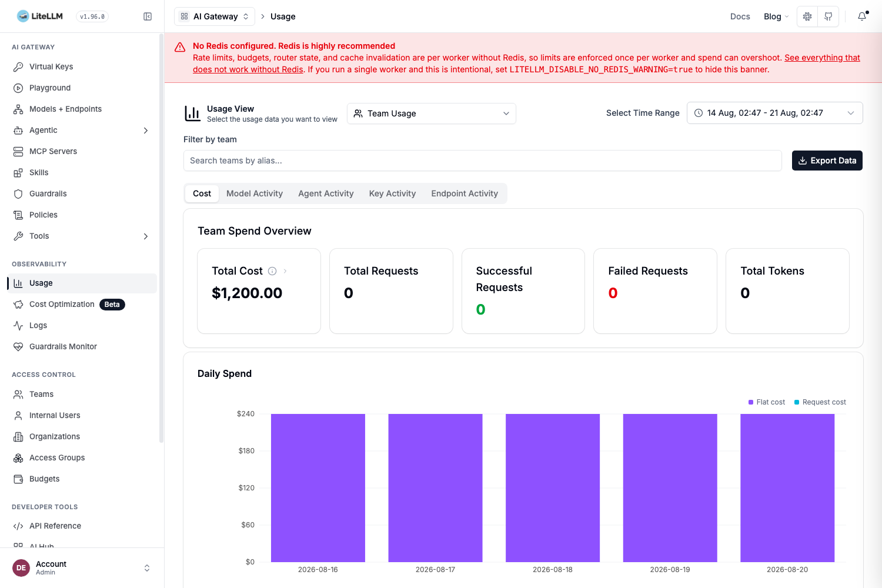Click the Slack community icon
This screenshot has height=588, width=882.
807,16
